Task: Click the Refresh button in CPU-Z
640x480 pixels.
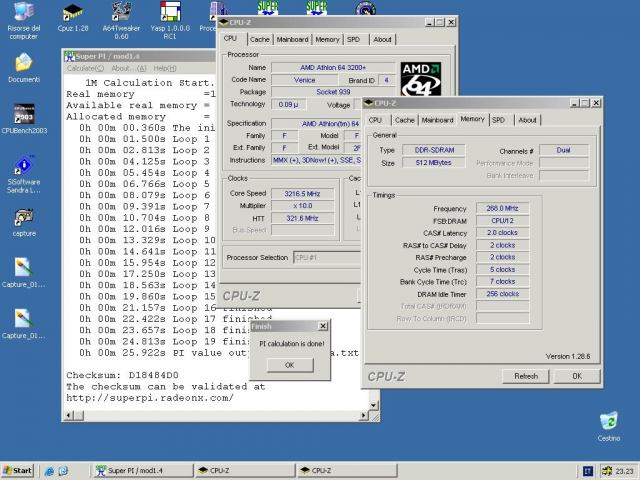Action: point(526,376)
